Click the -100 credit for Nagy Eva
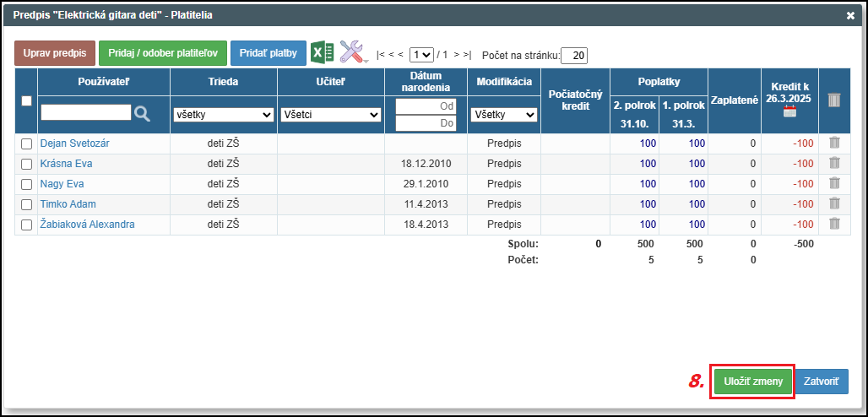 click(x=803, y=184)
